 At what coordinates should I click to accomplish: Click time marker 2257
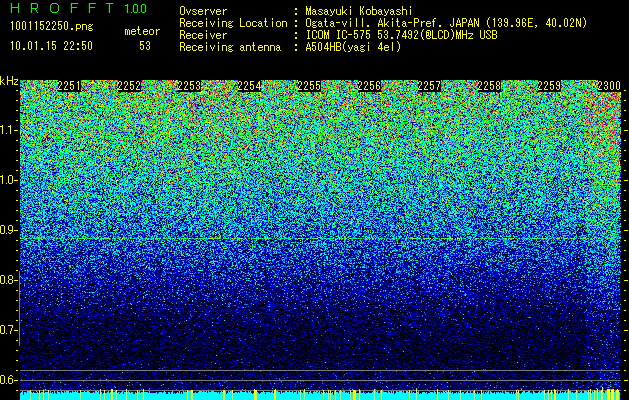[429, 86]
